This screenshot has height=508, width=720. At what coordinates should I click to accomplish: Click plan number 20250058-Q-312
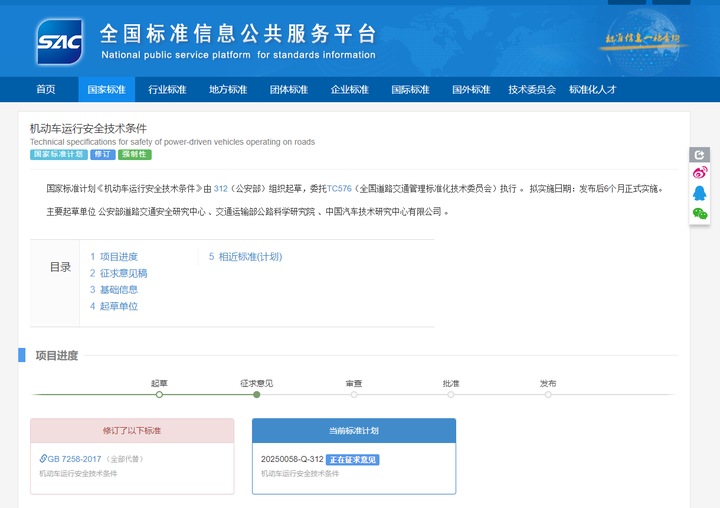tap(292, 459)
